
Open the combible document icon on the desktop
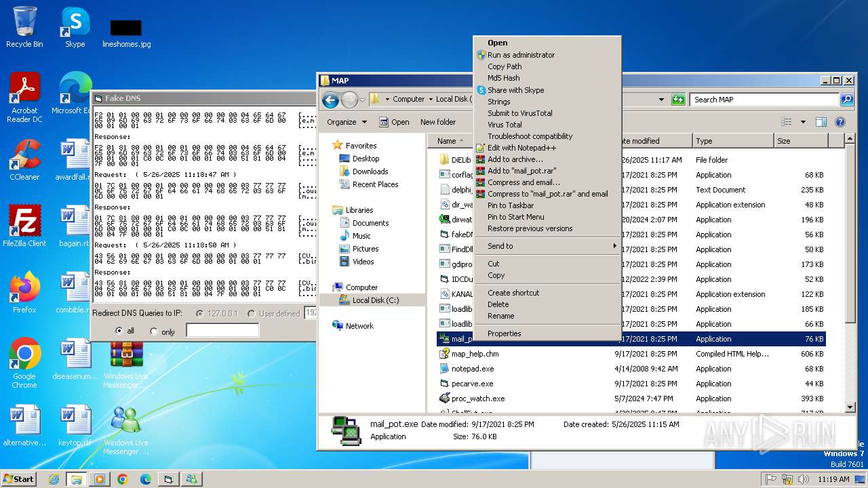pyautogui.click(x=75, y=293)
